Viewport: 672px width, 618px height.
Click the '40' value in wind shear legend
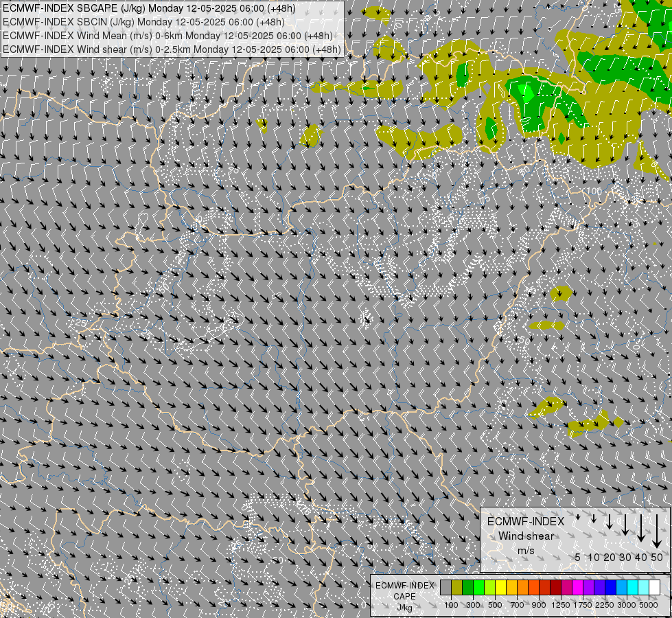coord(641,557)
